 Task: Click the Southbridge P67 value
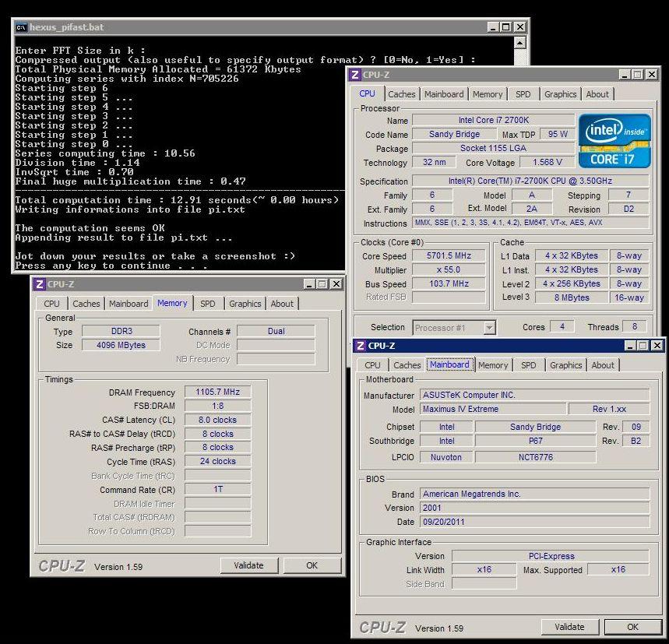click(536, 441)
